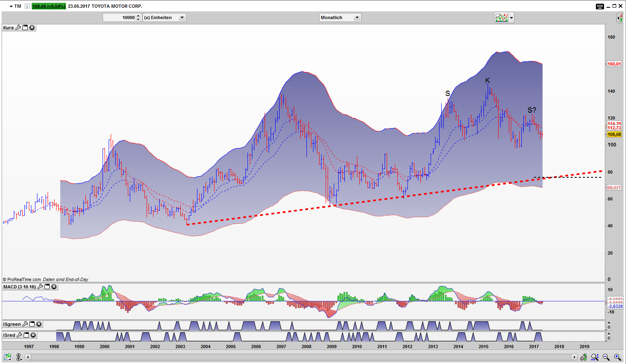The height and width of the screenshot is (364, 626).
Task: Open ISred indicator settings wrench
Action: 19,335
